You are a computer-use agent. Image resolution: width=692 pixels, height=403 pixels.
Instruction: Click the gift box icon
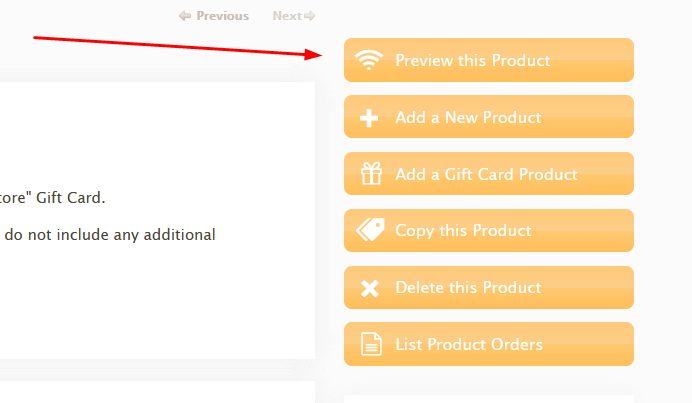pos(371,173)
